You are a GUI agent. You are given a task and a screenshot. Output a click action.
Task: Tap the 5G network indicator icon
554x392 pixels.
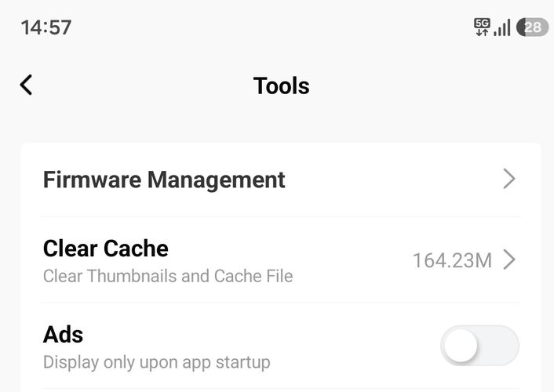click(482, 24)
